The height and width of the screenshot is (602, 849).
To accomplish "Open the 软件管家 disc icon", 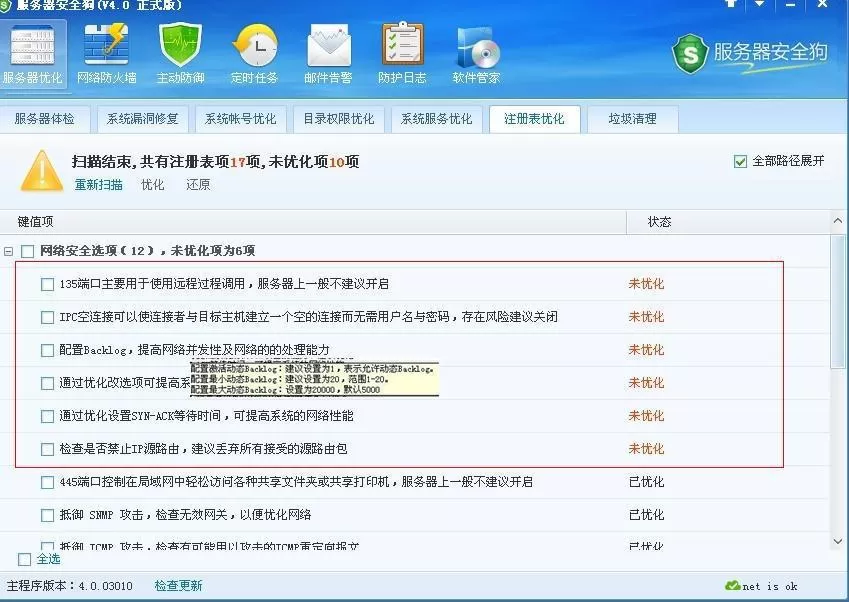I will click(476, 54).
